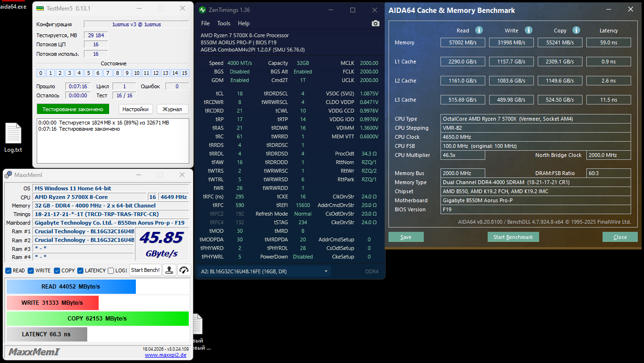Click the Memory Type Dual Channel DDR4-4000 field

coord(536,182)
